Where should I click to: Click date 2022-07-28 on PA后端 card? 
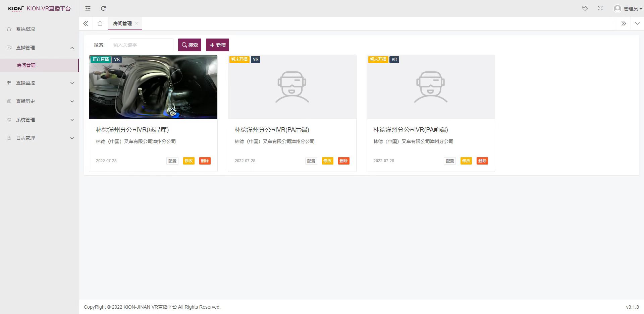coord(245,161)
